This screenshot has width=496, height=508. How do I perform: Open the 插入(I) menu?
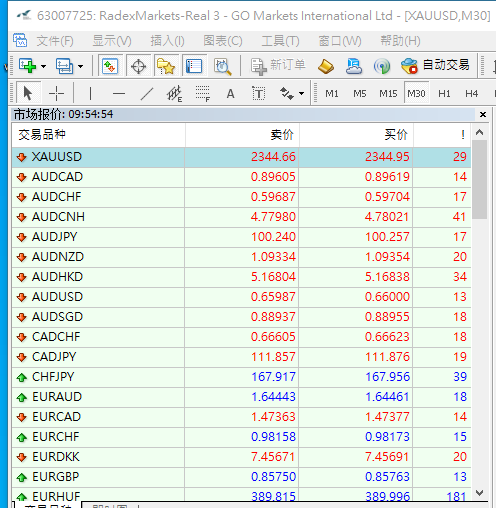167,41
